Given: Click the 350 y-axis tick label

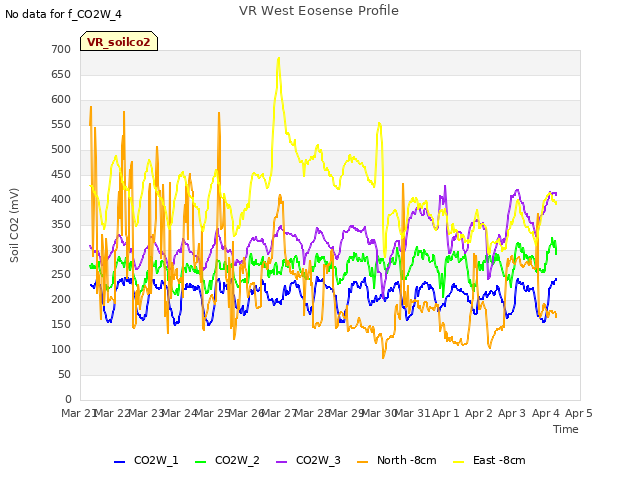Looking at the screenshot, I should 61,224.
